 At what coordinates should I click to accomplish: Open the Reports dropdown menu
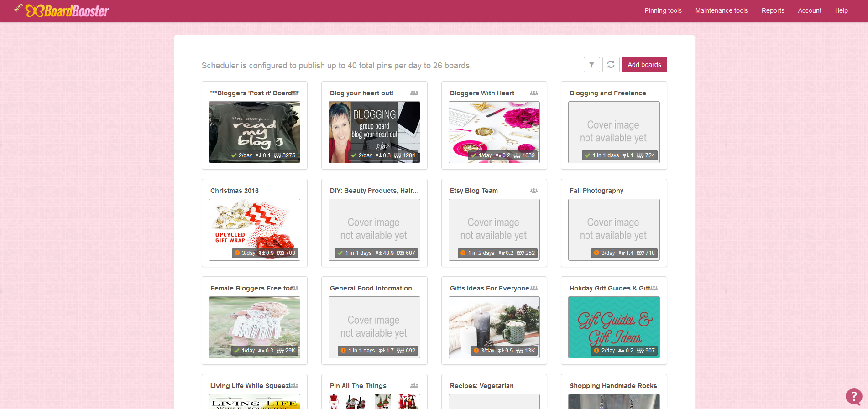773,10
